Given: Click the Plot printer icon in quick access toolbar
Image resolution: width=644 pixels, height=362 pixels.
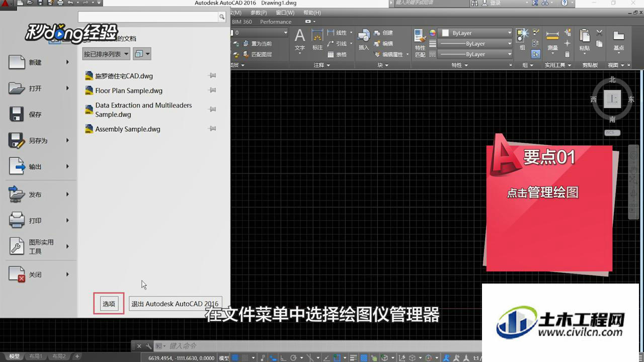Looking at the screenshot, I should (x=60, y=3).
